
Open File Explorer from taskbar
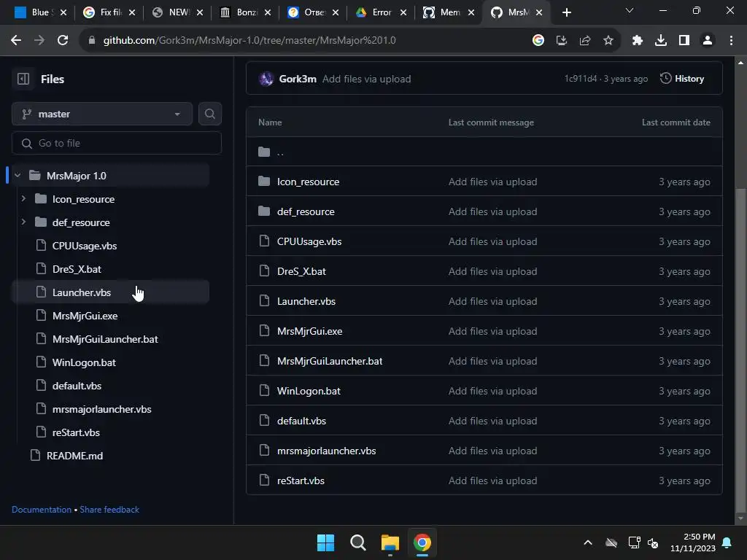tap(390, 542)
